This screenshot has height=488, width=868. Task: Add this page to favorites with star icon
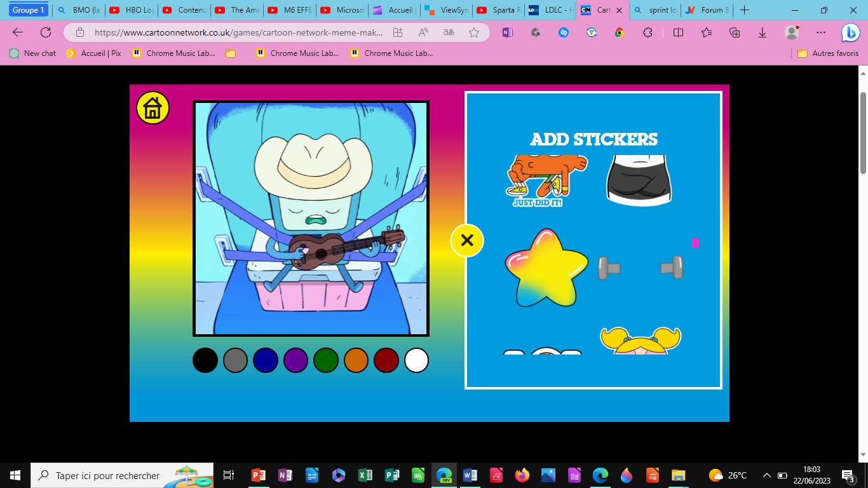pyautogui.click(x=474, y=32)
